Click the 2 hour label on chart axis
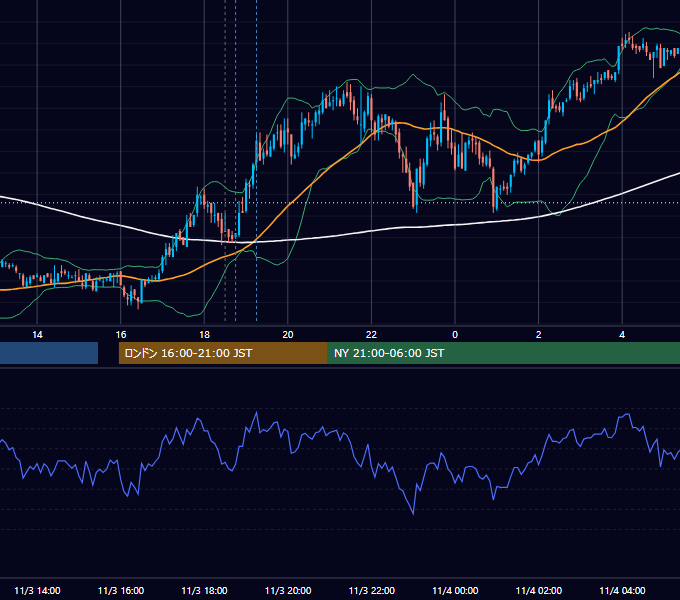The width and height of the screenshot is (680, 600). click(x=539, y=335)
